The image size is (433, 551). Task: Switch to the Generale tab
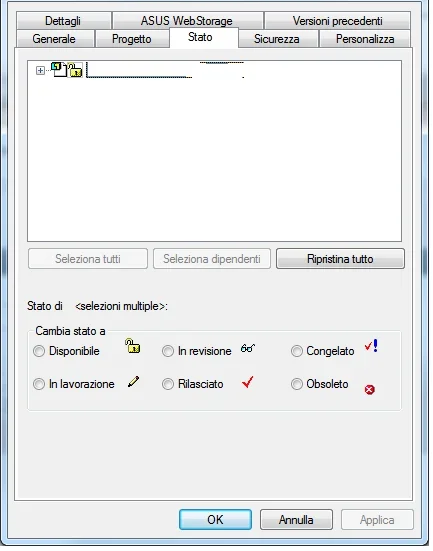click(x=54, y=39)
